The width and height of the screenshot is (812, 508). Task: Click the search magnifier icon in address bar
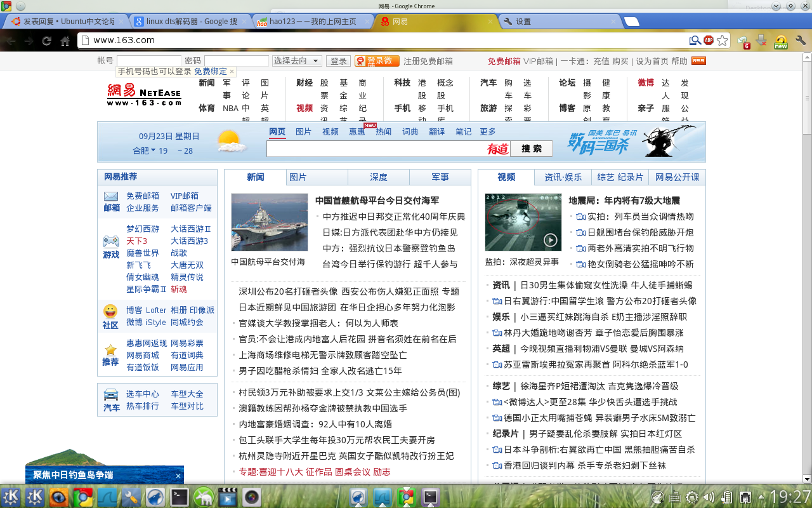click(x=695, y=41)
